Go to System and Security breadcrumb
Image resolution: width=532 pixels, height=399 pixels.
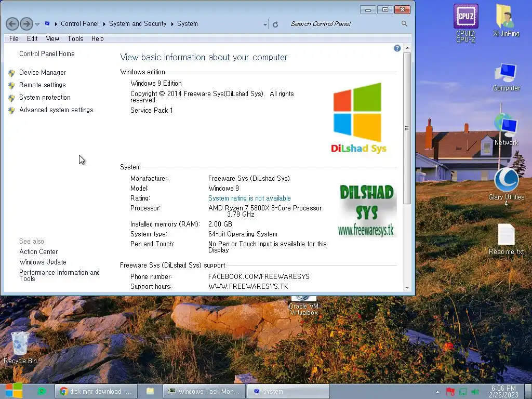click(x=137, y=23)
